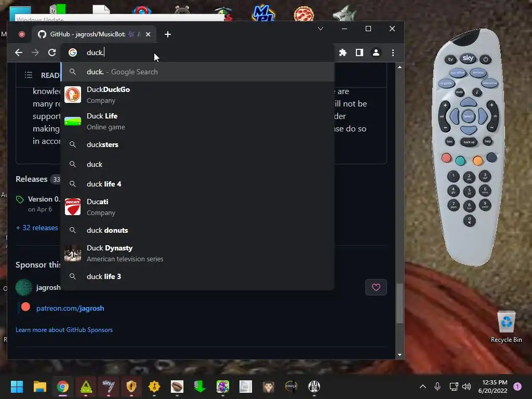The image size is (532, 399).
Task: Click the 'i' info button on the remote
Action: tap(477, 92)
